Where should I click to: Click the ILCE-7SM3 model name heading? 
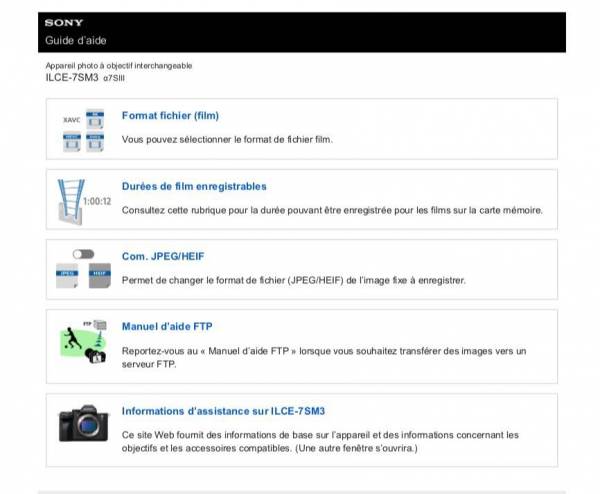72,77
